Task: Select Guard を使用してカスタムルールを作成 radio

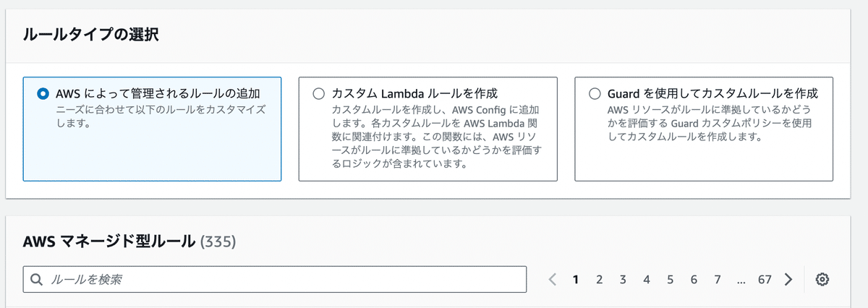Action: click(595, 93)
